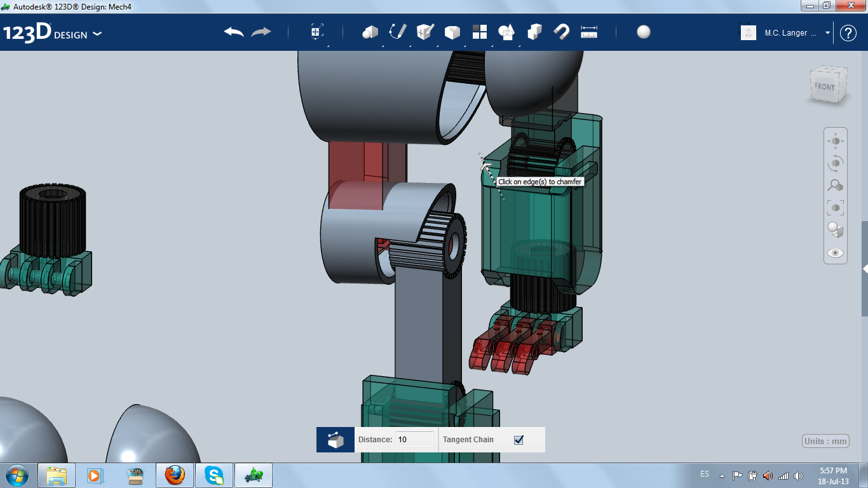Open the Modify tool menu

click(452, 32)
